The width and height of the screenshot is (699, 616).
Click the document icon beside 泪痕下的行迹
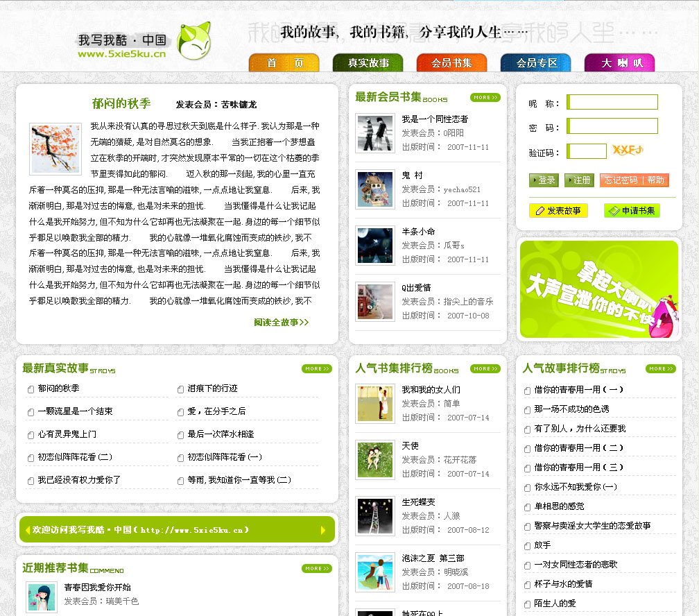[180, 389]
